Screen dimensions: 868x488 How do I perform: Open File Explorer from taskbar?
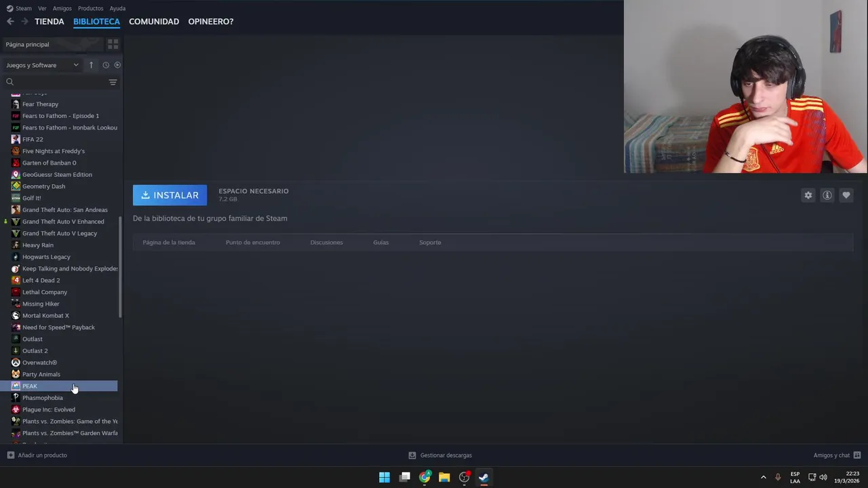444,477
